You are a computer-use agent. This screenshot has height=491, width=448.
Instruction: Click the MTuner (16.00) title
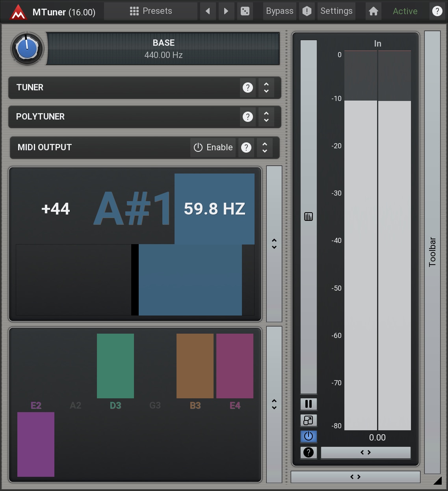click(64, 12)
